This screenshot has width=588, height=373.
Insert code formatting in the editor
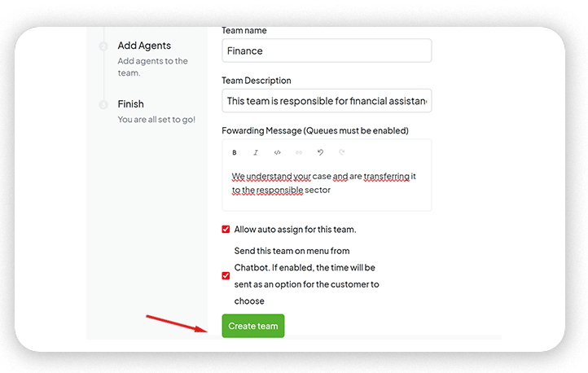[x=278, y=152]
